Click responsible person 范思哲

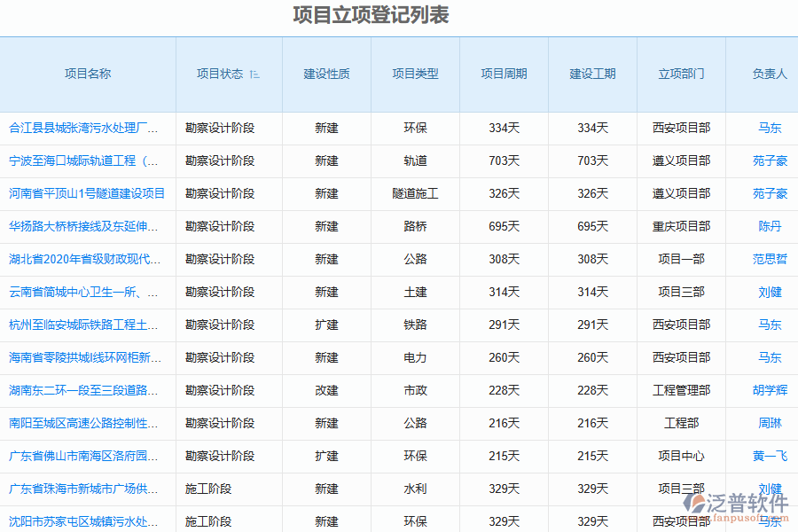pyautogui.click(x=770, y=259)
